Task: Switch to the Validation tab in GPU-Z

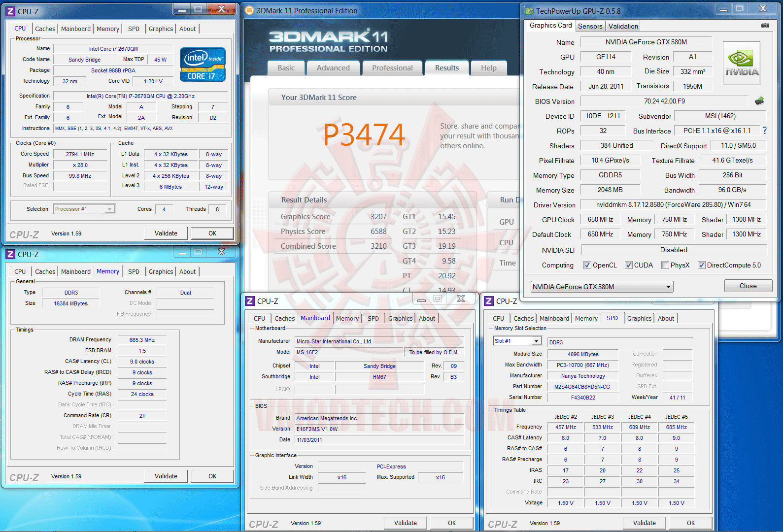Action: coord(623,26)
